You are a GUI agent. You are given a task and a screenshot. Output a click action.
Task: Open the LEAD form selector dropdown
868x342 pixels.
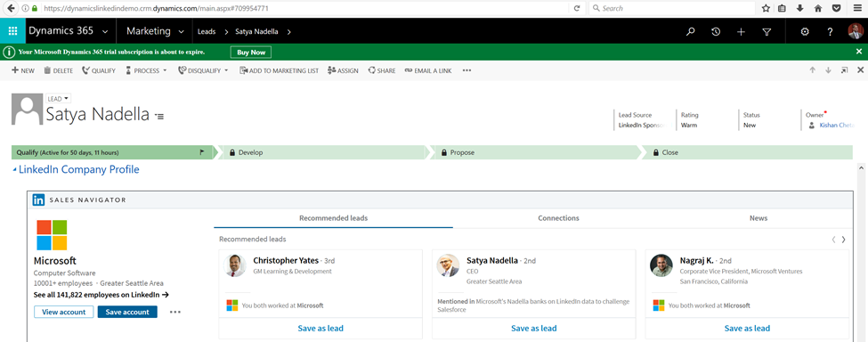(58, 99)
